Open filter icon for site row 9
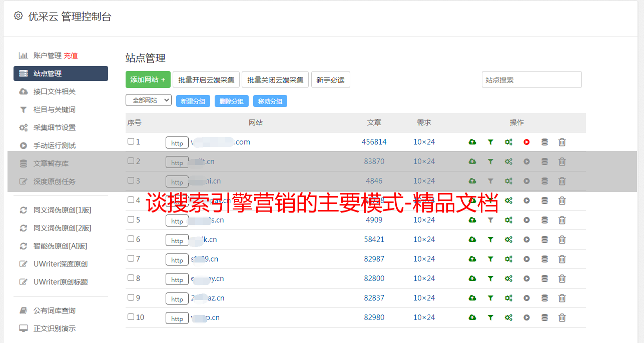The height and width of the screenshot is (343, 644). pos(490,298)
